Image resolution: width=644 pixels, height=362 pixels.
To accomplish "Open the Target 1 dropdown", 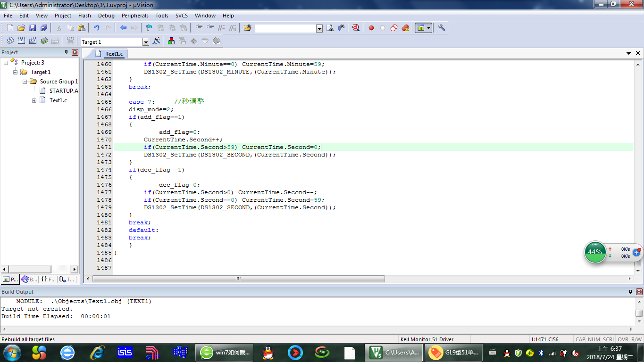I will pyautogui.click(x=145, y=42).
